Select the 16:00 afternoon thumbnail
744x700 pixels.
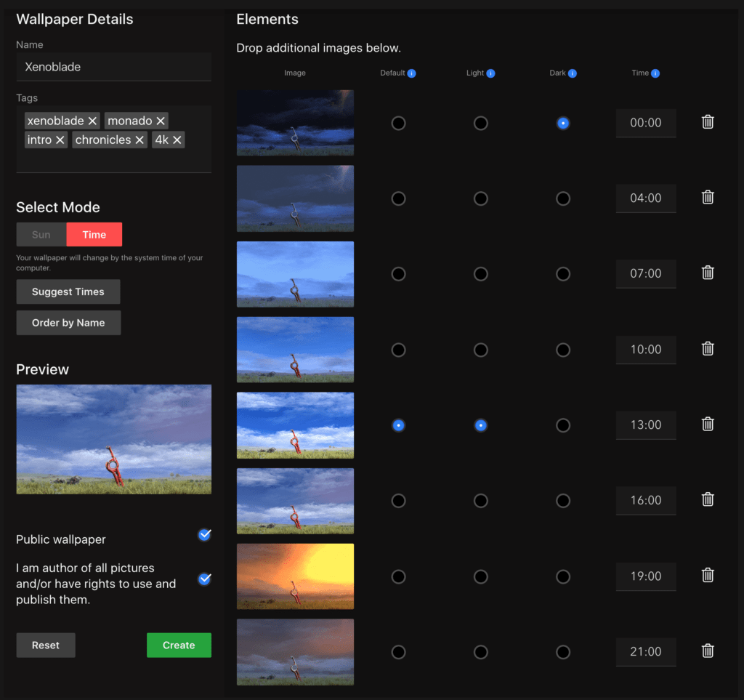click(295, 501)
